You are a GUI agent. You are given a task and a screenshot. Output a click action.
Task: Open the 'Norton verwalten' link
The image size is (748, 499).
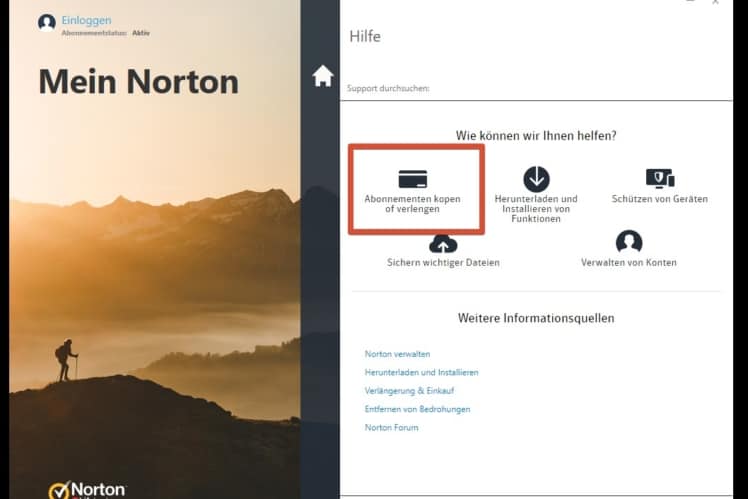(x=397, y=354)
